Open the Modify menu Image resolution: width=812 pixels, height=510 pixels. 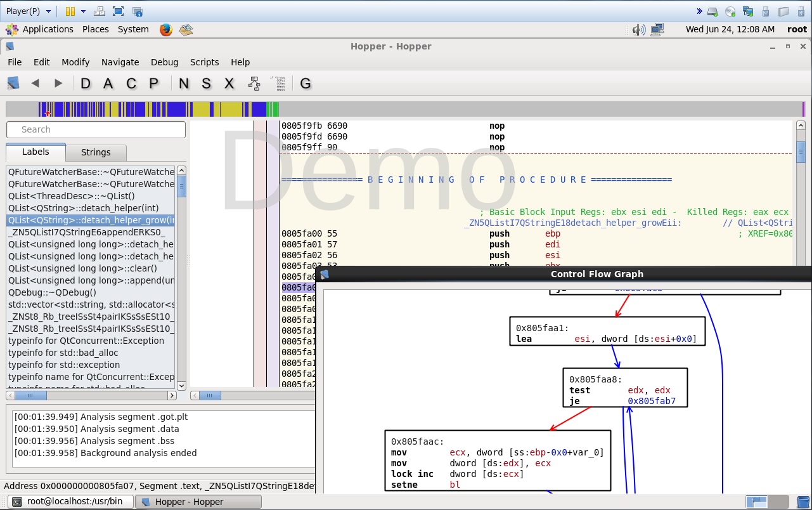(x=75, y=62)
